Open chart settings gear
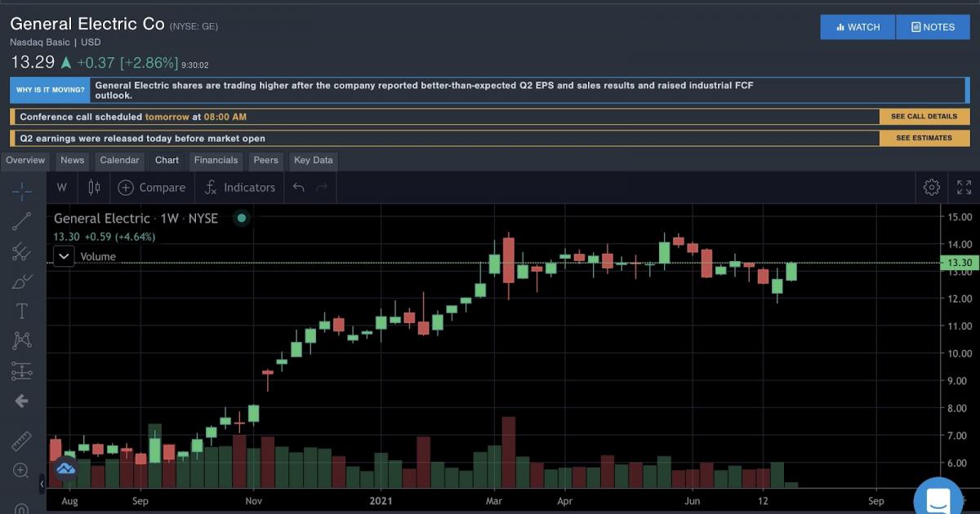980x514 pixels. click(932, 188)
